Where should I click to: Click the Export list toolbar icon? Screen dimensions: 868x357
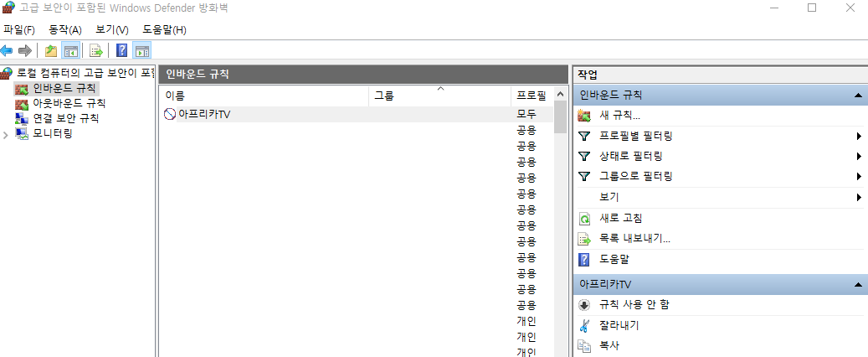[x=96, y=51]
